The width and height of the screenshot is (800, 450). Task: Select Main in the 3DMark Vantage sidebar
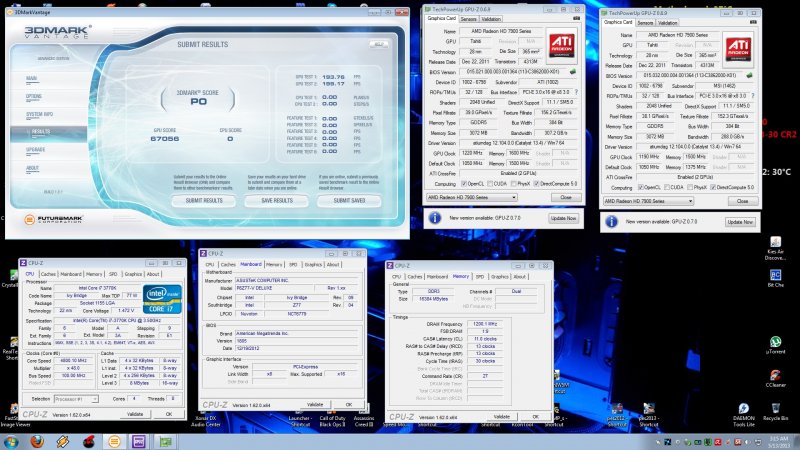[x=31, y=79]
